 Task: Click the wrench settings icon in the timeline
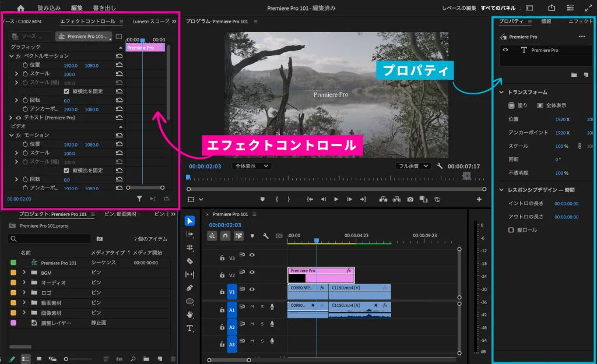266,236
